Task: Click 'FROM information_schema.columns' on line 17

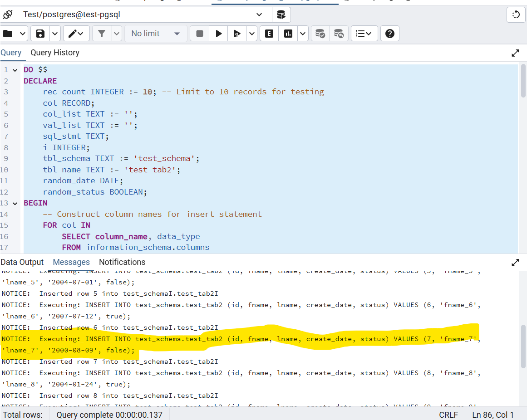Action: tap(135, 248)
